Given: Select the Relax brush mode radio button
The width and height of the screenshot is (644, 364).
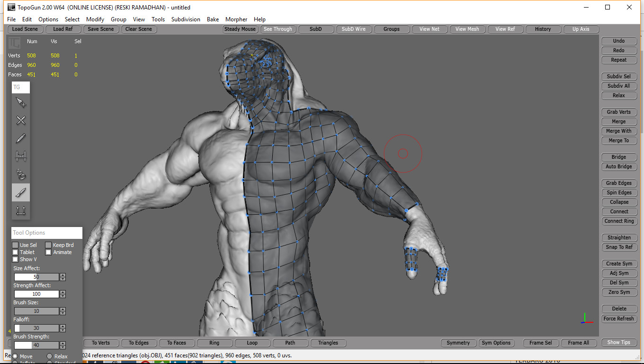Looking at the screenshot, I should [x=50, y=356].
